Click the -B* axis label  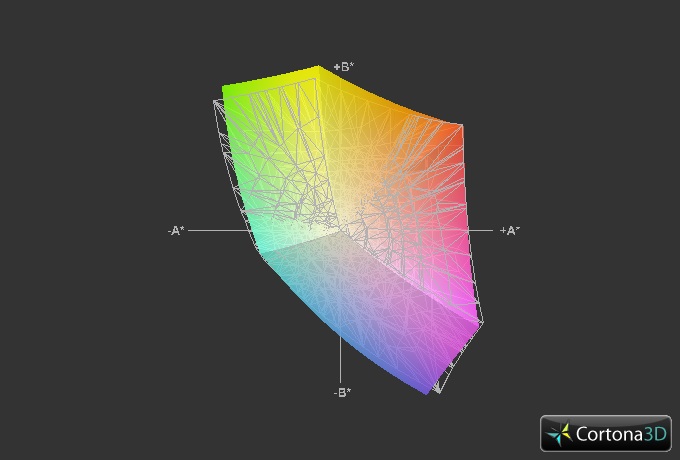pos(342,392)
